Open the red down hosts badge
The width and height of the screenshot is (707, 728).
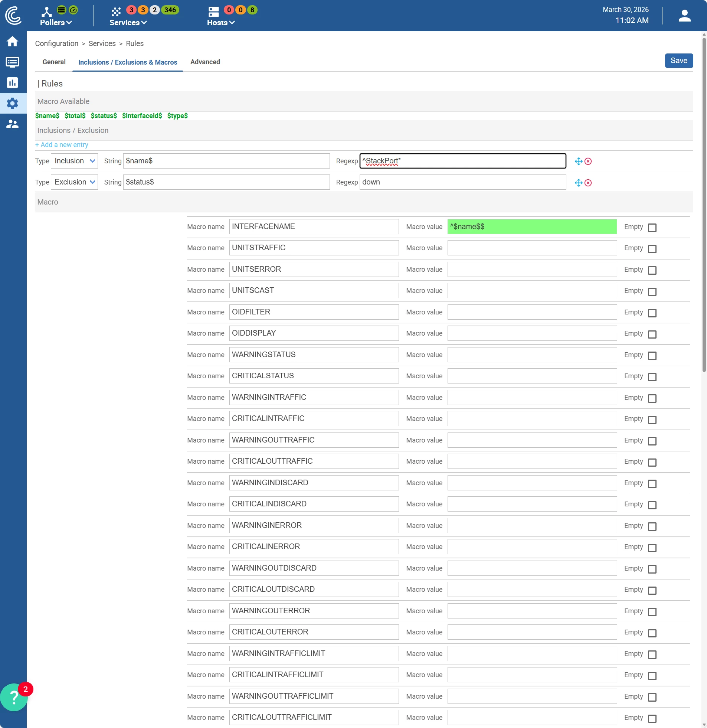[x=229, y=10]
